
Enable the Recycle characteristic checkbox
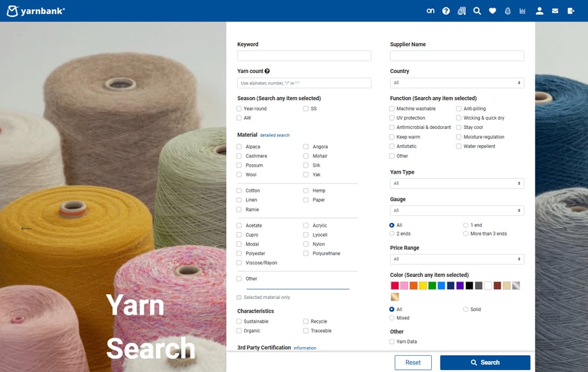[305, 321]
